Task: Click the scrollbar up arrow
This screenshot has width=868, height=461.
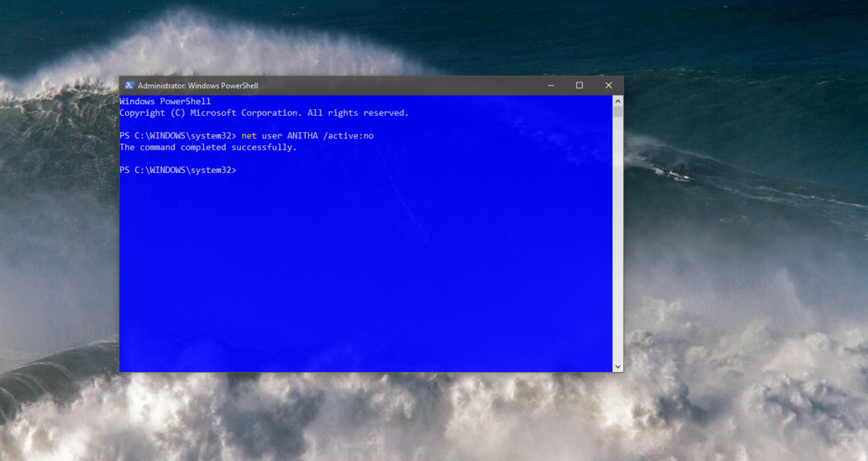Action: click(x=617, y=101)
